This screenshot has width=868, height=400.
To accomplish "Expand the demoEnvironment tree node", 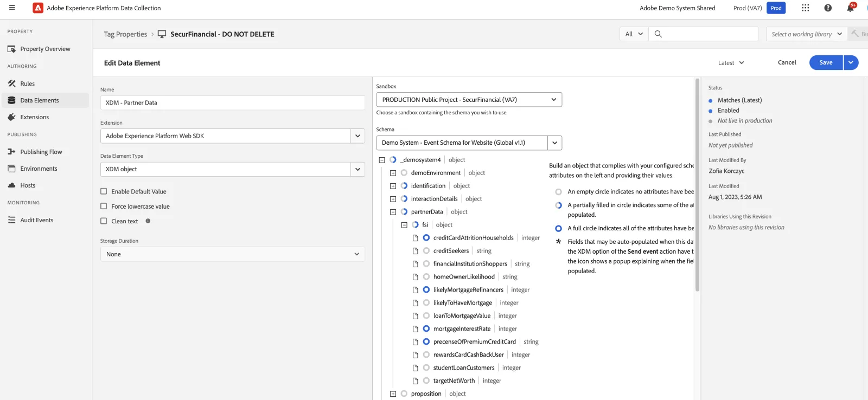I will click(393, 173).
